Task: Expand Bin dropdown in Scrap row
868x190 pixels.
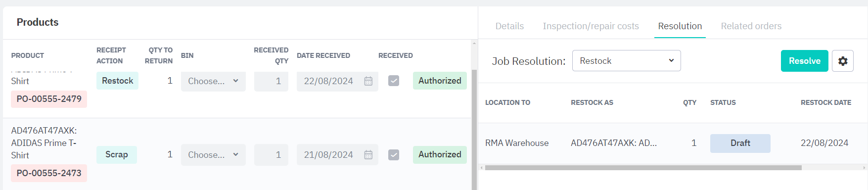Action: coord(213,155)
